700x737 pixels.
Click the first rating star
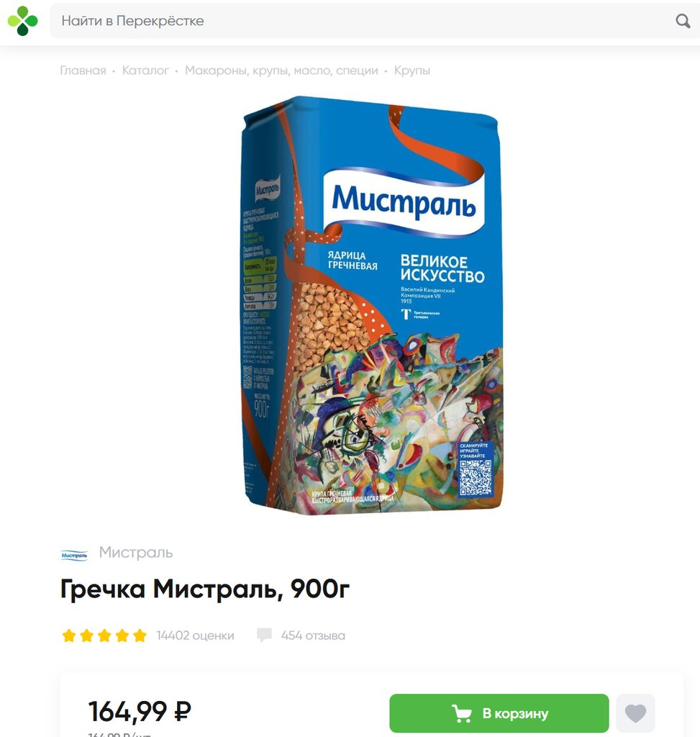point(69,636)
